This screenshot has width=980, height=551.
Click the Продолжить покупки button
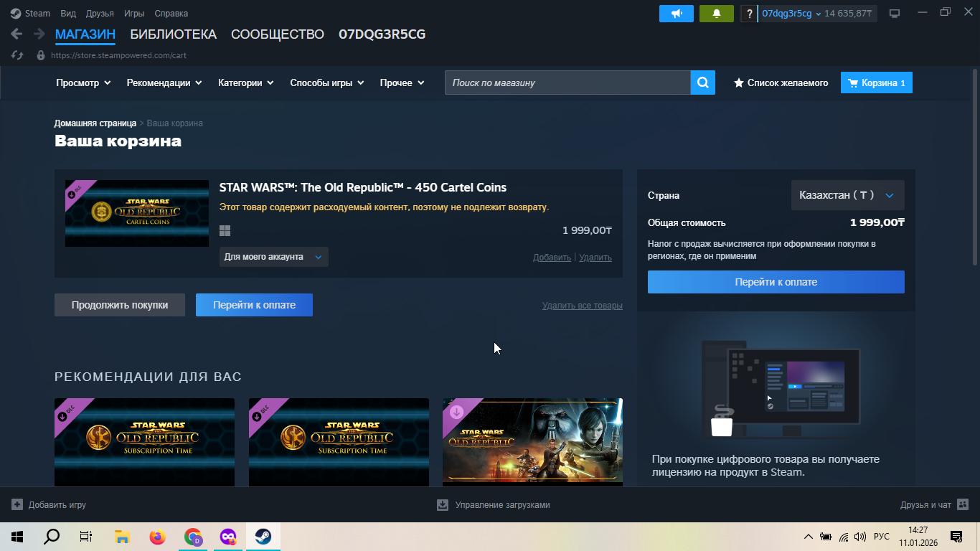click(120, 305)
